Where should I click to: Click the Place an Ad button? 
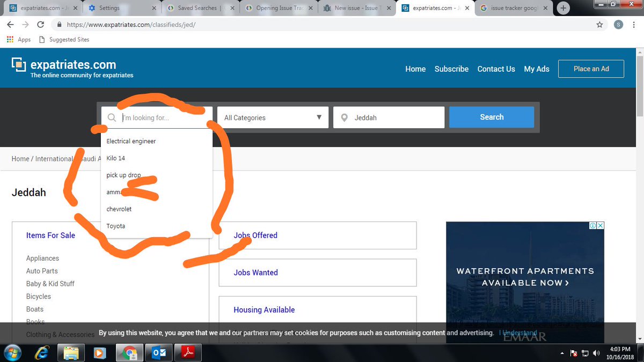coord(591,69)
